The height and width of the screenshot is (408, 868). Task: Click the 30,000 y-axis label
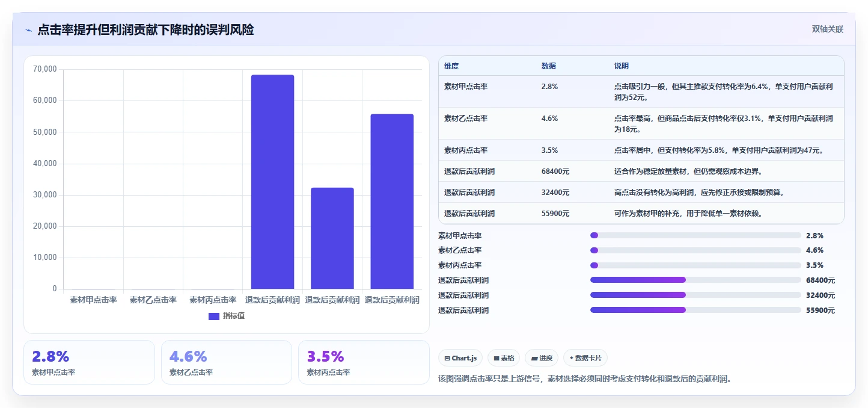pos(44,194)
